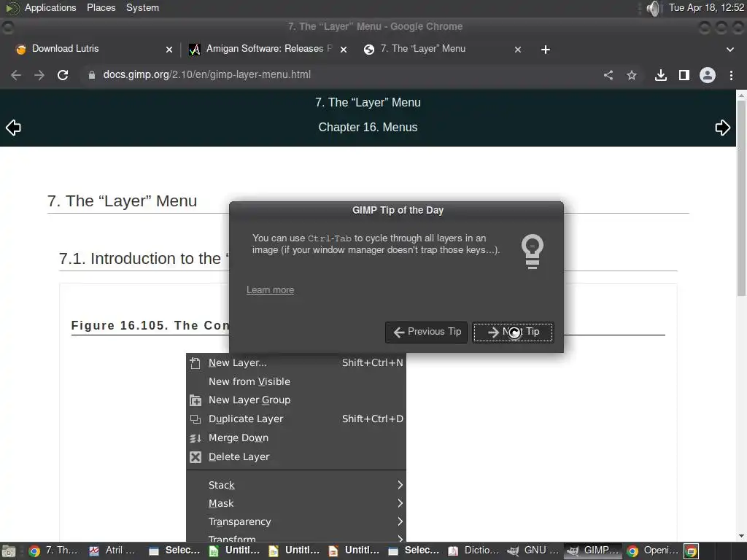The width and height of the screenshot is (747, 560).
Task: Click the New from Visible entry in the figure
Action: coord(249,381)
